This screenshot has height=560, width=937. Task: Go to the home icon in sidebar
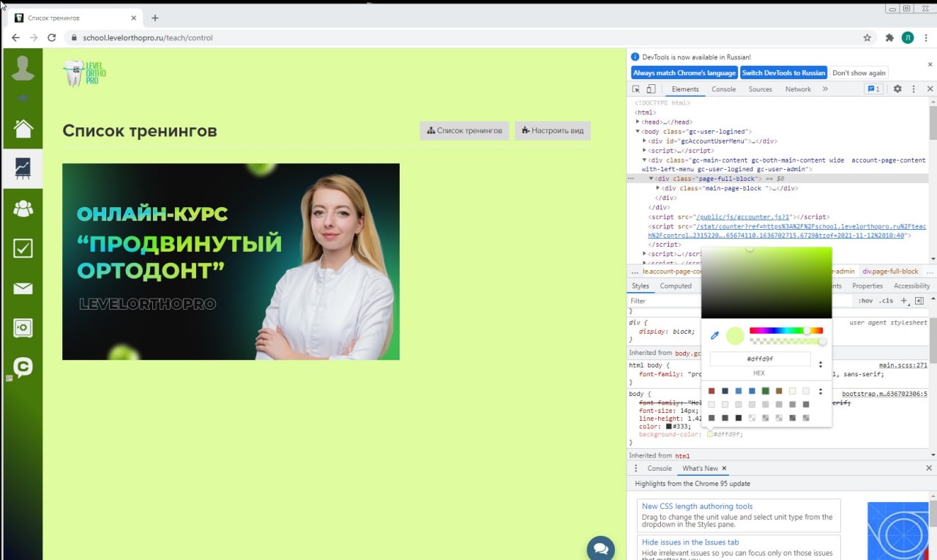pyautogui.click(x=23, y=128)
